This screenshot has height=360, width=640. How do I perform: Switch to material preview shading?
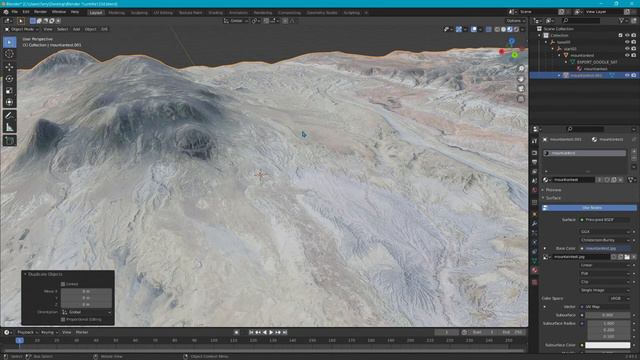(510, 29)
